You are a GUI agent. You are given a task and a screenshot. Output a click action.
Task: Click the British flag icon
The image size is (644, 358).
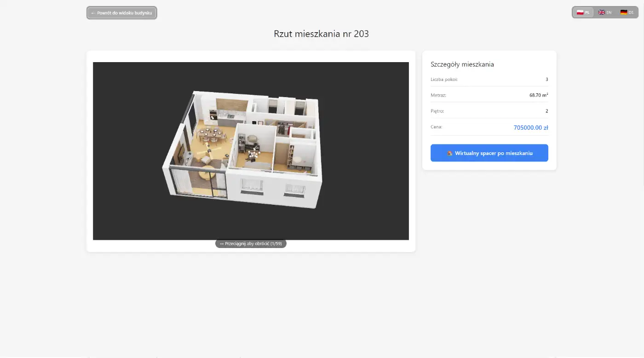(x=601, y=12)
